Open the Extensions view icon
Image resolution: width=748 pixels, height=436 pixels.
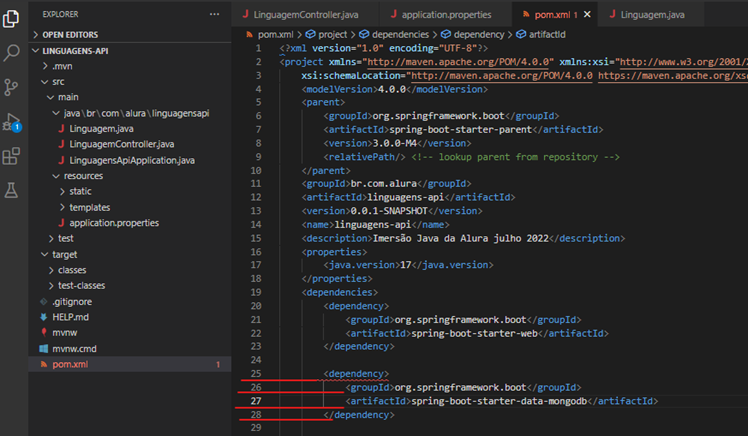pyautogui.click(x=11, y=156)
